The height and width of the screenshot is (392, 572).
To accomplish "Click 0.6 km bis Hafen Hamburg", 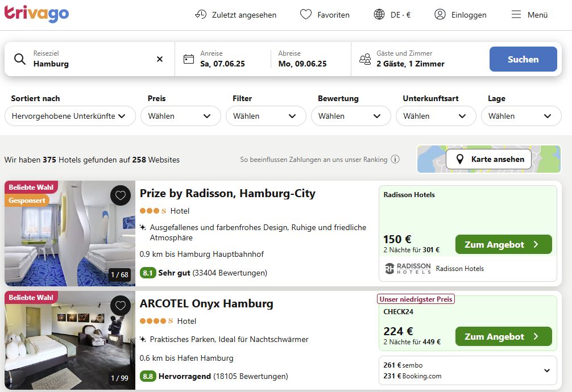I will 186,358.
